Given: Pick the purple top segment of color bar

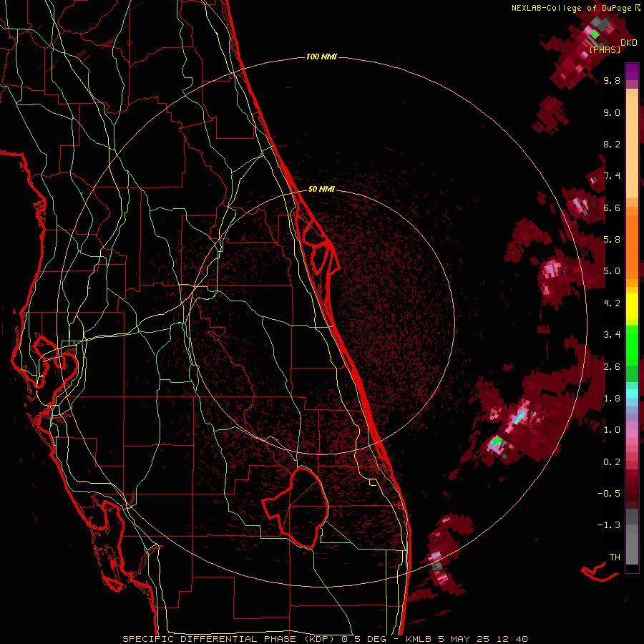Looking at the screenshot, I should click(x=632, y=72).
